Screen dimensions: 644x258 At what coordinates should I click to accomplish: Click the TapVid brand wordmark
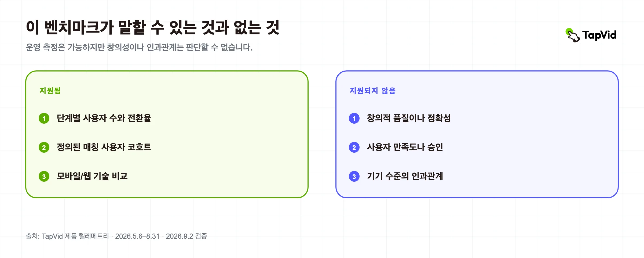point(599,35)
